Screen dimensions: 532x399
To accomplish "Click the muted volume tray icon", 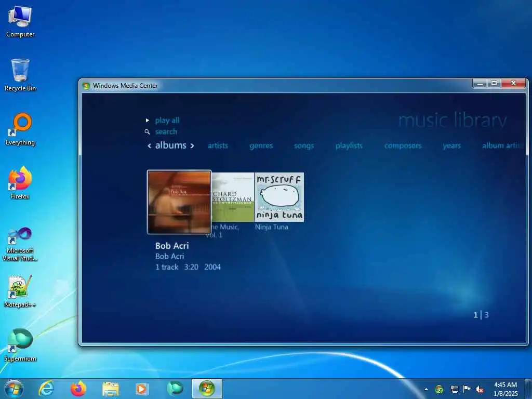I will [480, 389].
